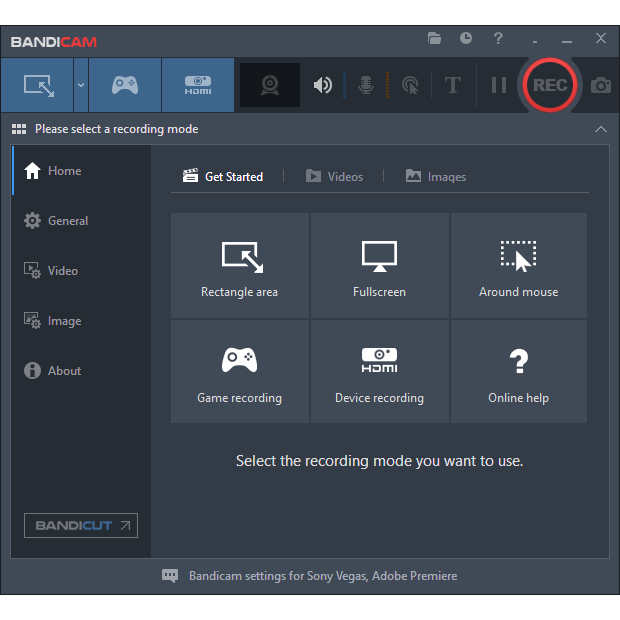Switch to the Videos tab
Screen dimensions: 620x620
click(334, 176)
